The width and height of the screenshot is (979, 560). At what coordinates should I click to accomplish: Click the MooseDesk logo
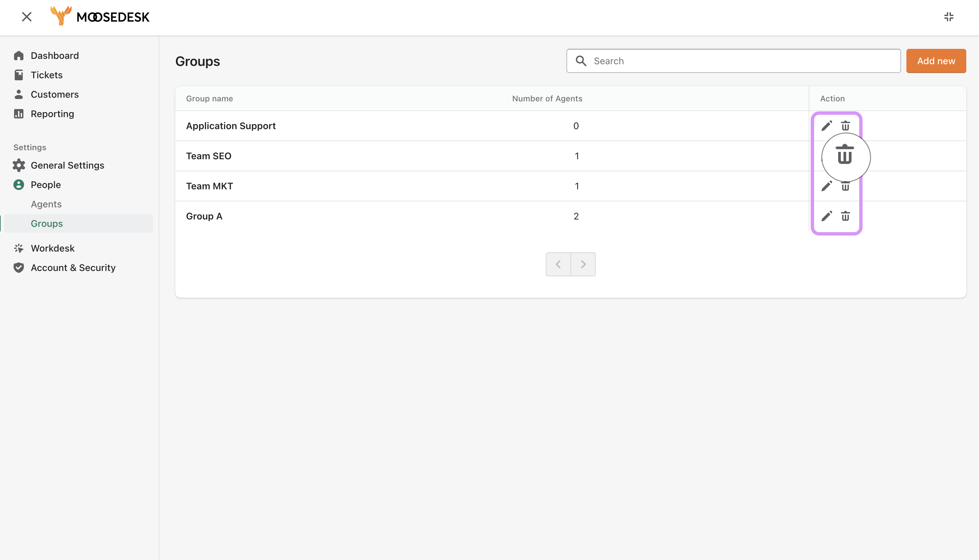click(x=100, y=16)
